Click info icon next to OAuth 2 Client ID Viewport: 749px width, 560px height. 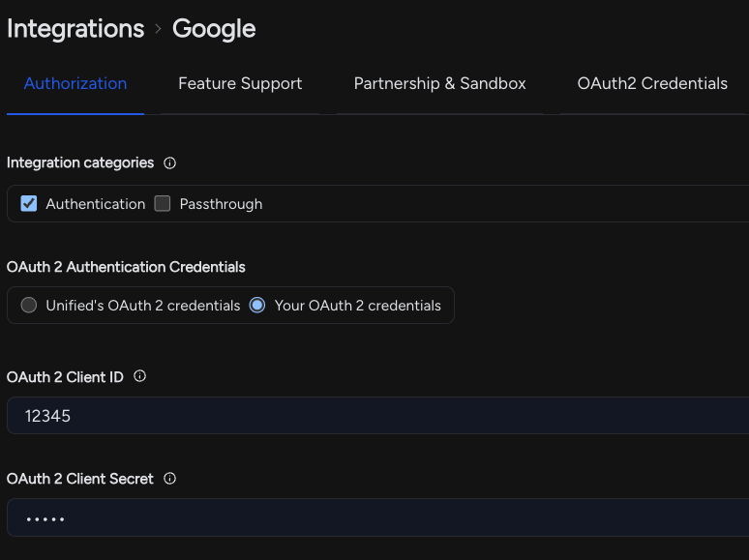(x=139, y=376)
